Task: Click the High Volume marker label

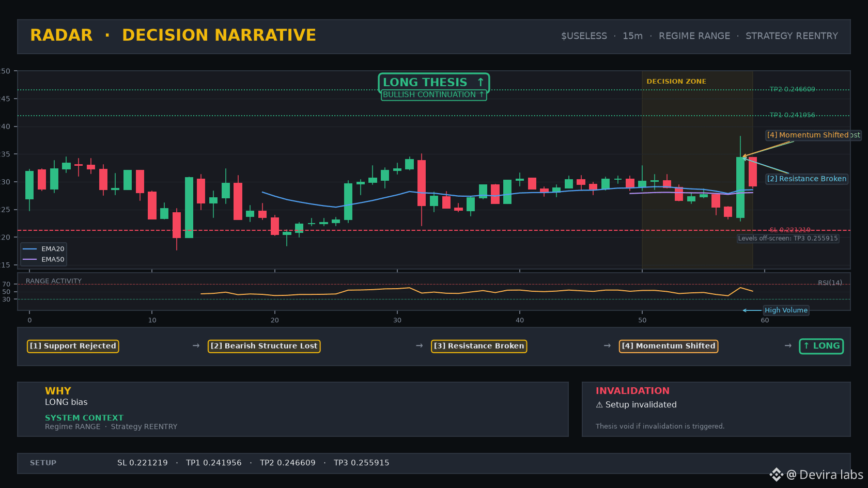Action: click(786, 310)
